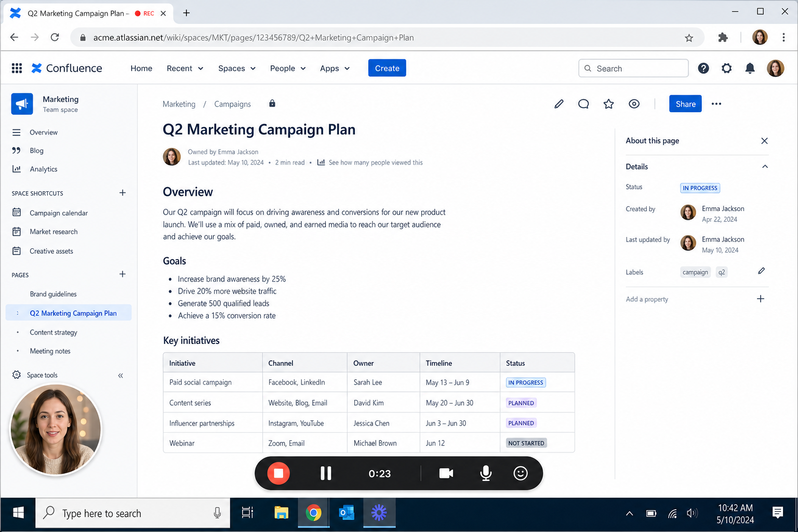Viewport: 798px width, 532px height.
Task: Click the page restrictions lock icon
Action: point(272,103)
